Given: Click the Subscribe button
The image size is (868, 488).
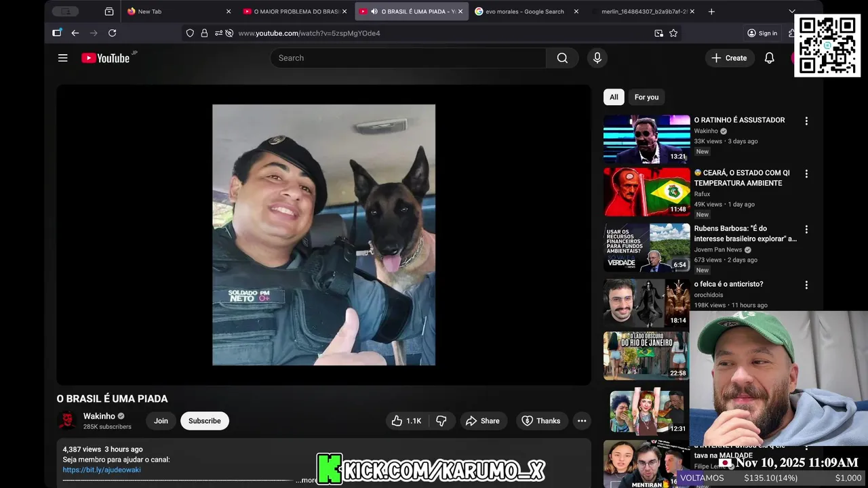Looking at the screenshot, I should 205,421.
